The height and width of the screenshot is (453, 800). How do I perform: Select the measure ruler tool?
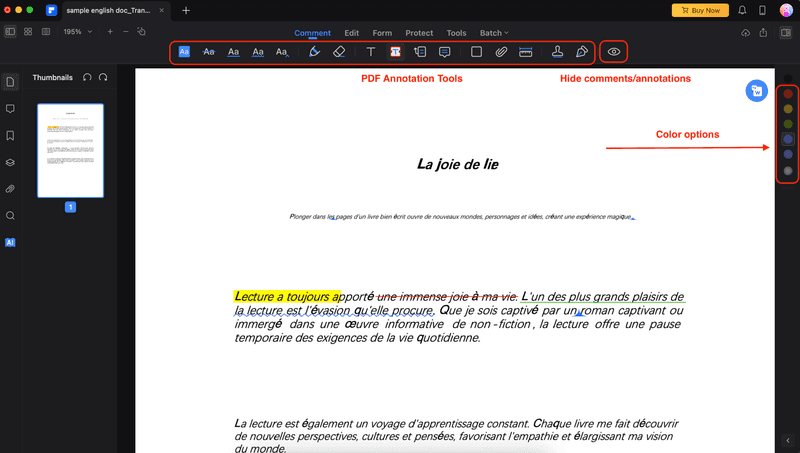[524, 51]
